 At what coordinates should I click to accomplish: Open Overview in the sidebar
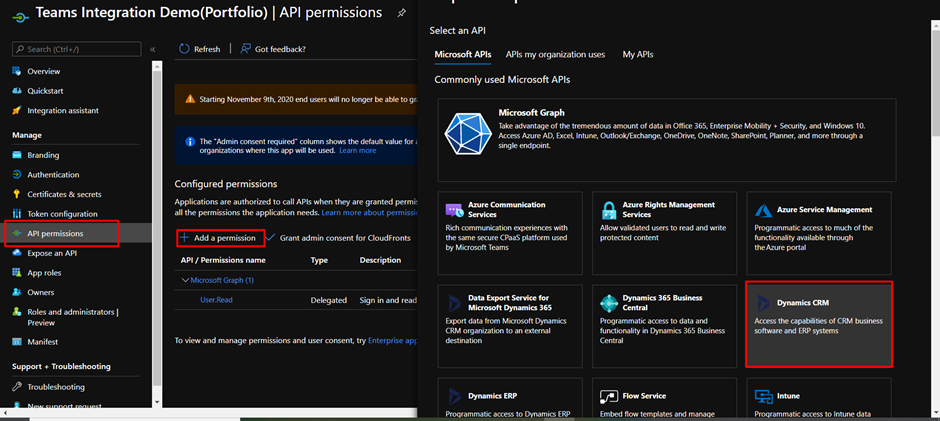pos(44,71)
